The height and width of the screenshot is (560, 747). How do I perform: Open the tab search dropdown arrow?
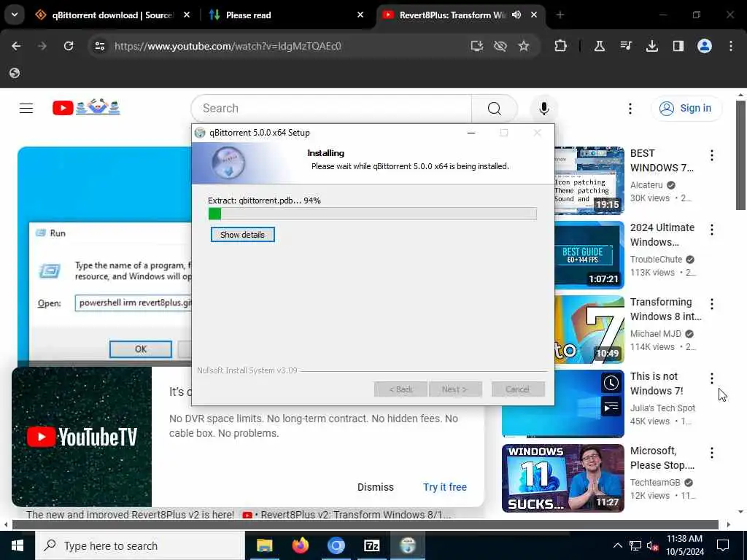coord(15,15)
